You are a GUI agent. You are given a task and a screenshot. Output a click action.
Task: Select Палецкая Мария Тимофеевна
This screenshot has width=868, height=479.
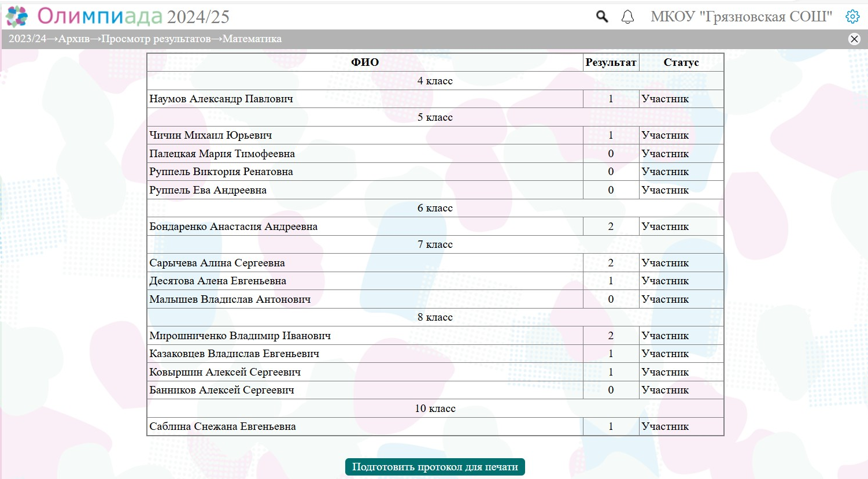point(222,154)
